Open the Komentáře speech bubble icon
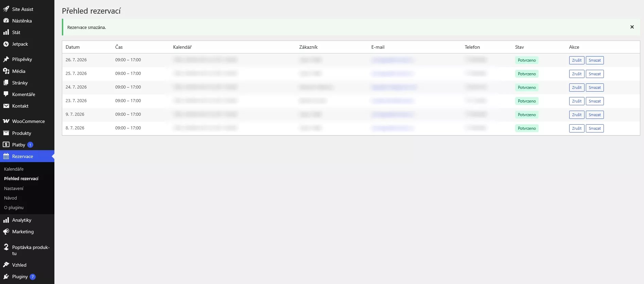Screen dimensions: 644x284 [x=6, y=94]
